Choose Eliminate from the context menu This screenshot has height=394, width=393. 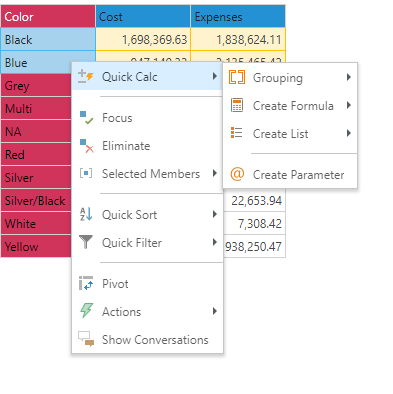coord(147,146)
